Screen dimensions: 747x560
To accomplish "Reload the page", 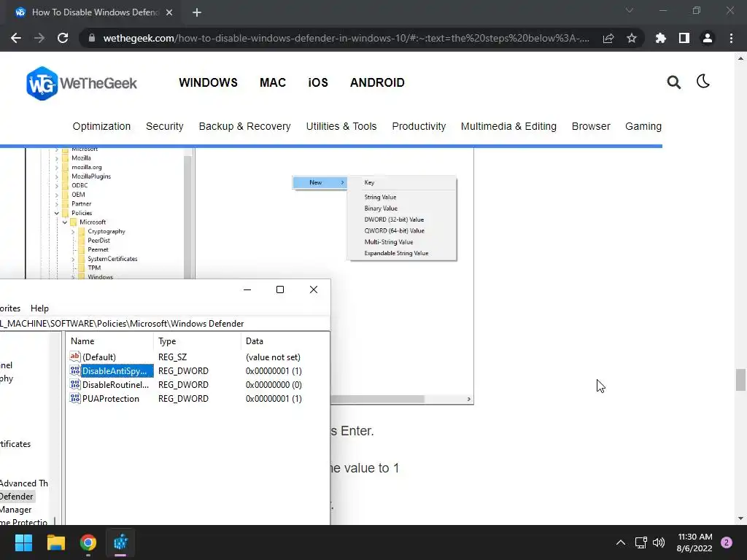I will (63, 38).
